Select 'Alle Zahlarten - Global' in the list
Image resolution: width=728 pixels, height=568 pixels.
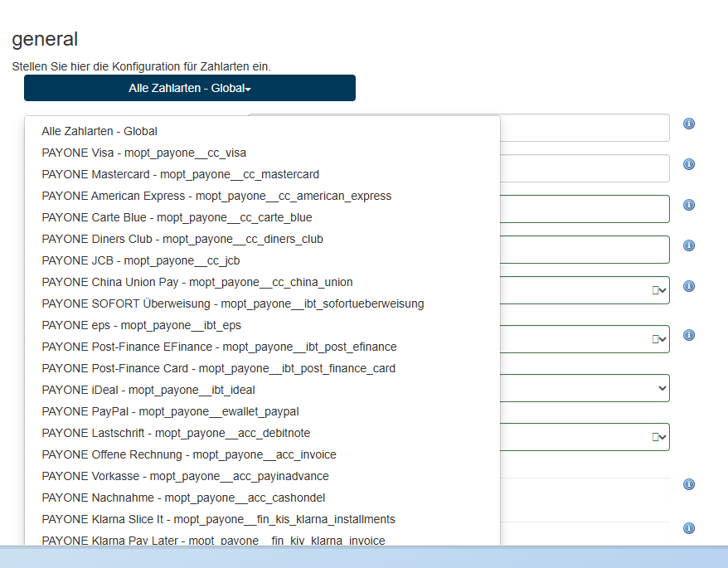(x=99, y=132)
